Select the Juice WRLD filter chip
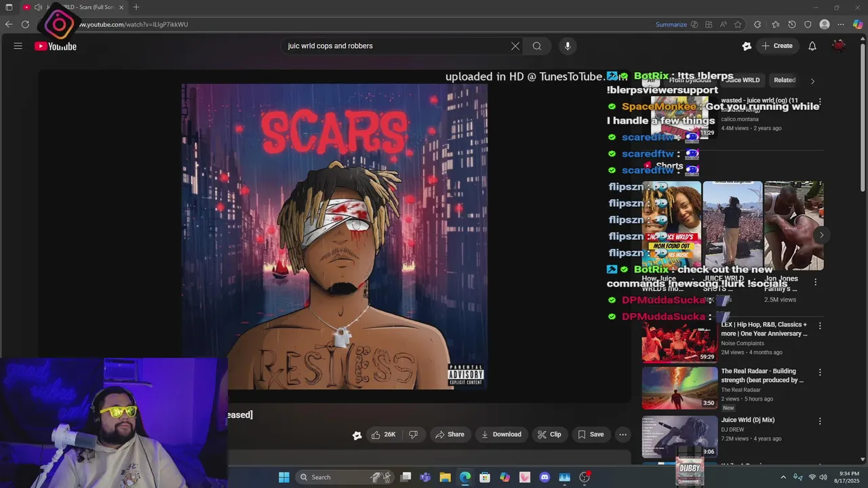This screenshot has width=868, height=488. pos(743,80)
